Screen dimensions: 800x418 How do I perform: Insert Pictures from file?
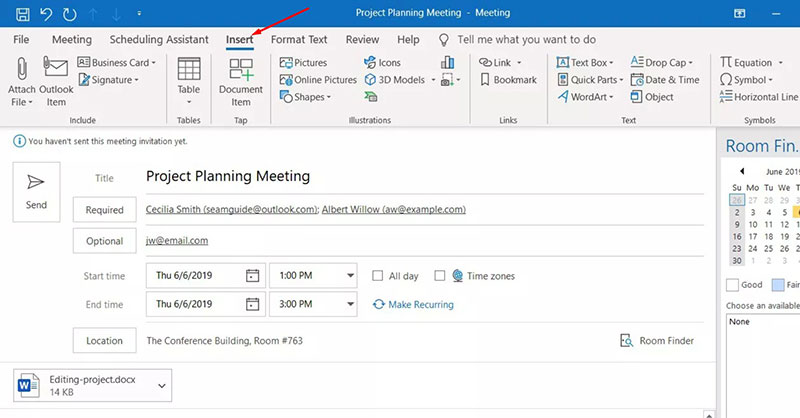pos(303,62)
